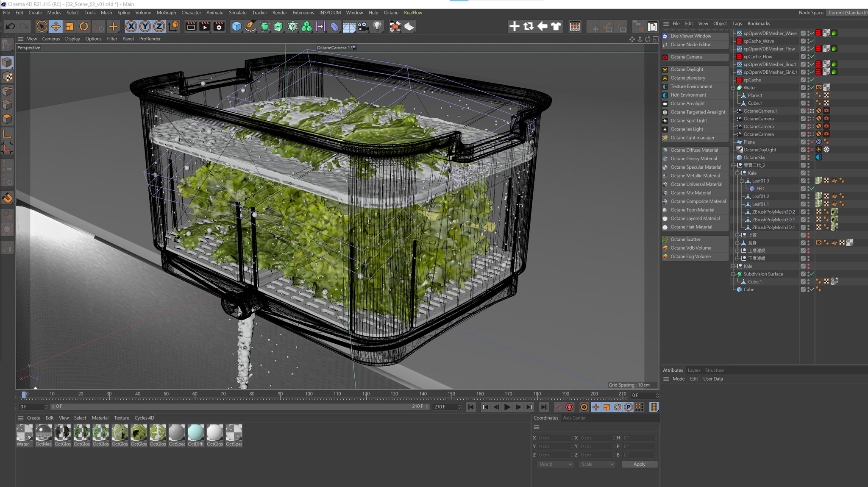Click the Floor/grid object icon
This screenshot has height=487, width=868.
[x=349, y=27]
